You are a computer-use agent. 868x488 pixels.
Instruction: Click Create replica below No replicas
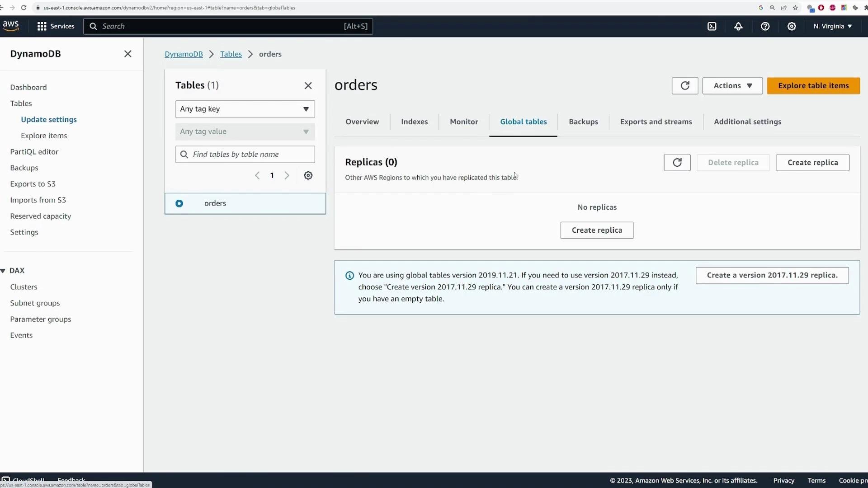pyautogui.click(x=597, y=230)
